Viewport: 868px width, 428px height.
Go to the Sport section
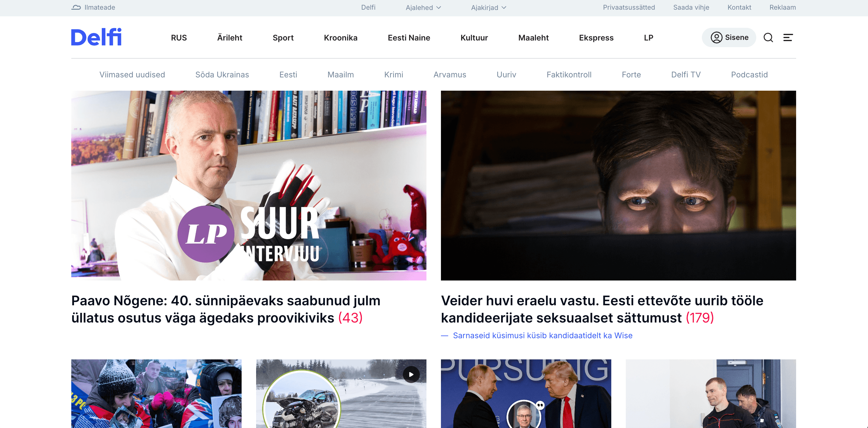point(283,38)
